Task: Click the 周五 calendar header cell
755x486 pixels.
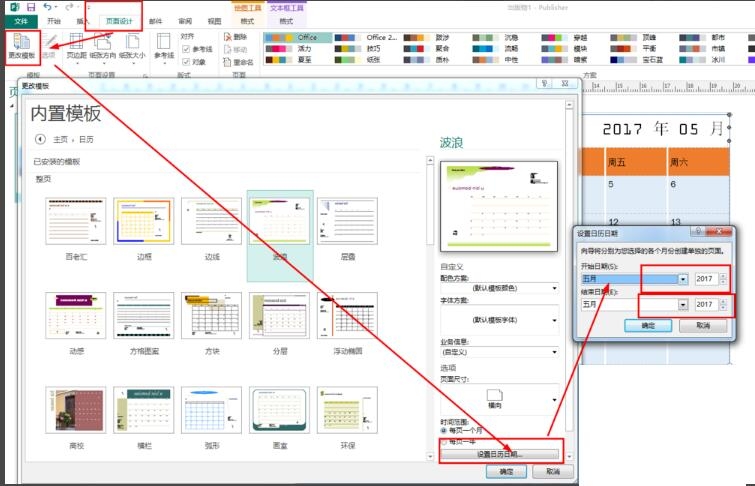Action: click(x=635, y=162)
